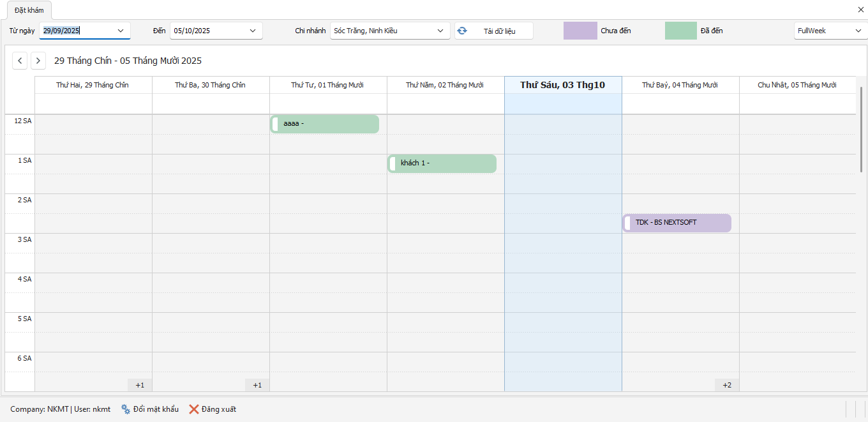Show +1 hidden appointment on Monday
Viewport: 868px width, 422px height.
pos(140,385)
